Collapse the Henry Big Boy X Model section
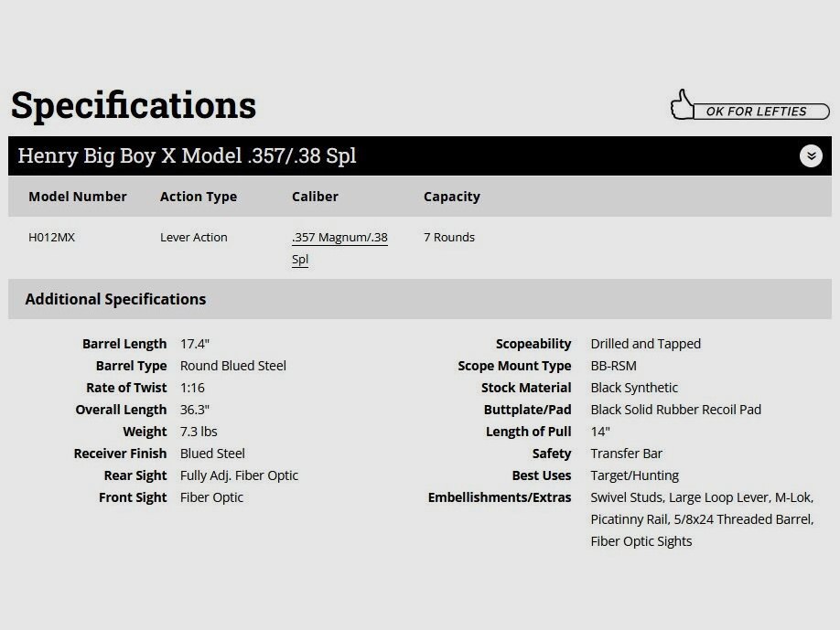This screenshot has height=630, width=840. point(811,155)
